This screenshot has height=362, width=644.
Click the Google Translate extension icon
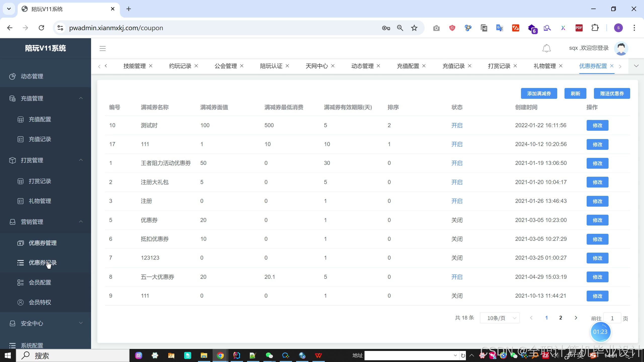(500, 28)
